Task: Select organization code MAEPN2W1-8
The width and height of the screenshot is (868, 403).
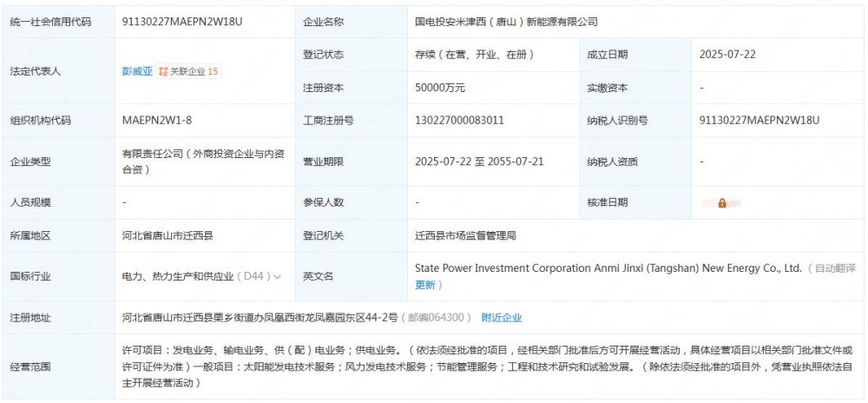Action: click(x=157, y=120)
